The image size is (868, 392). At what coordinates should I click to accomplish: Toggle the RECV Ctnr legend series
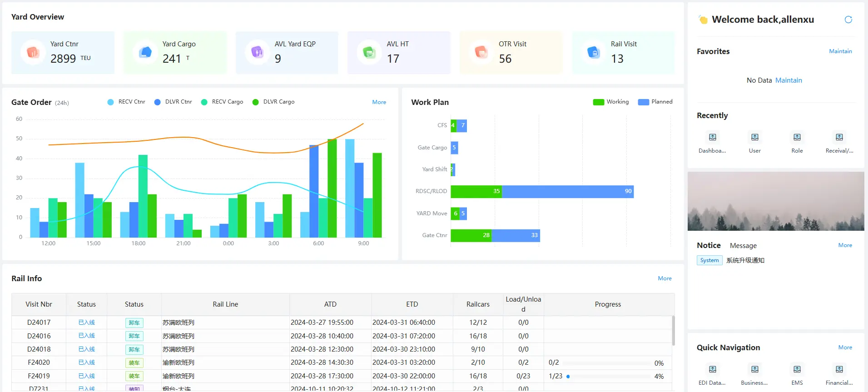[126, 102]
